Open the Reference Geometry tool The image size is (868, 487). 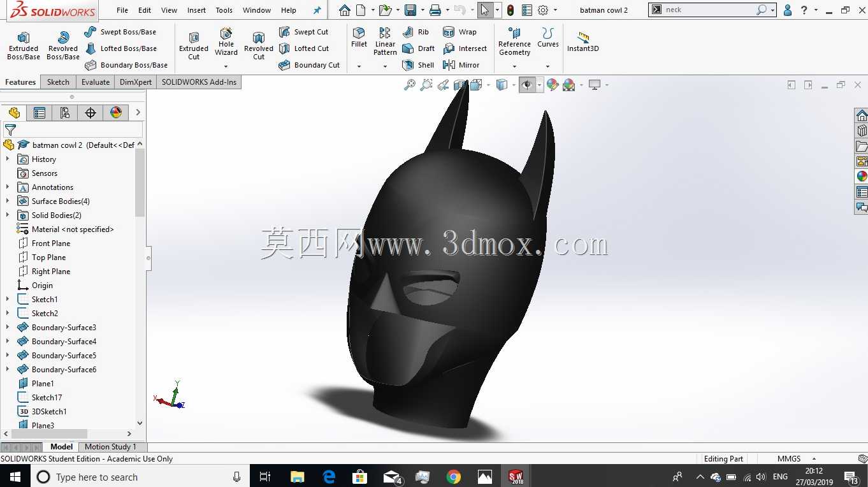point(514,41)
